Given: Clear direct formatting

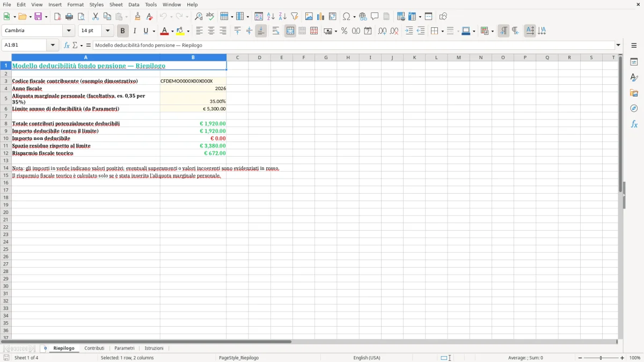Looking at the screenshot, I should point(150,17).
